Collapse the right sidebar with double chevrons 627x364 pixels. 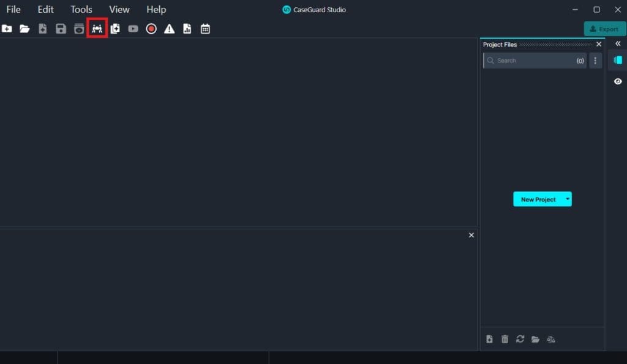click(x=617, y=43)
